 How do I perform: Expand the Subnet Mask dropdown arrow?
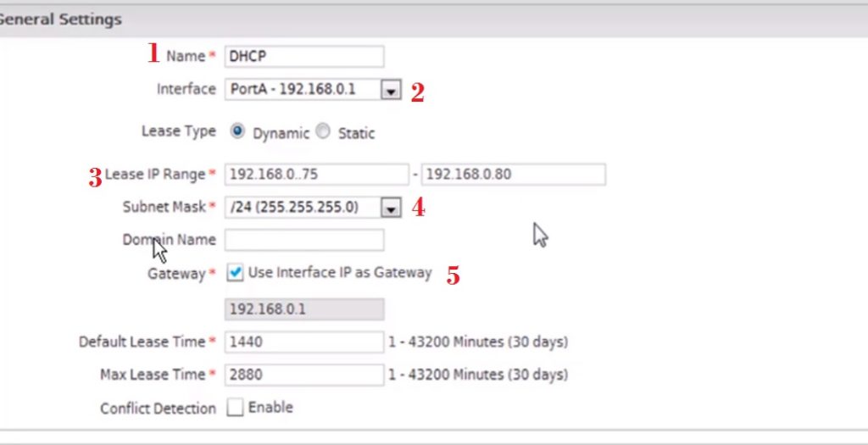390,208
